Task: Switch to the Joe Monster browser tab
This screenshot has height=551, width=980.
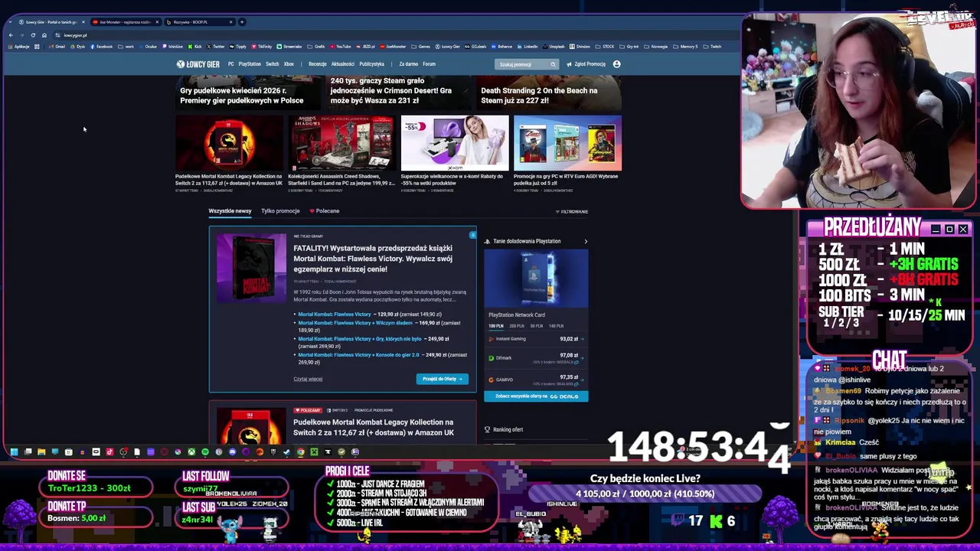Action: click(125, 21)
